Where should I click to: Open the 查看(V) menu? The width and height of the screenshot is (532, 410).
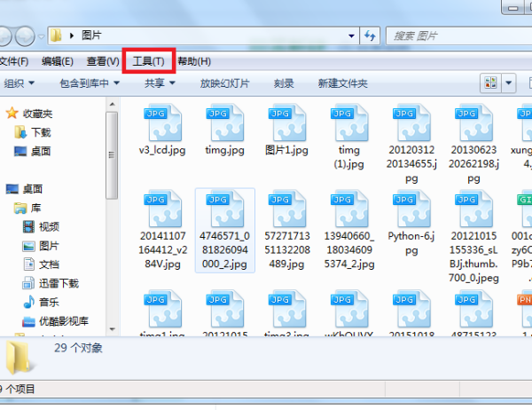pyautogui.click(x=103, y=61)
